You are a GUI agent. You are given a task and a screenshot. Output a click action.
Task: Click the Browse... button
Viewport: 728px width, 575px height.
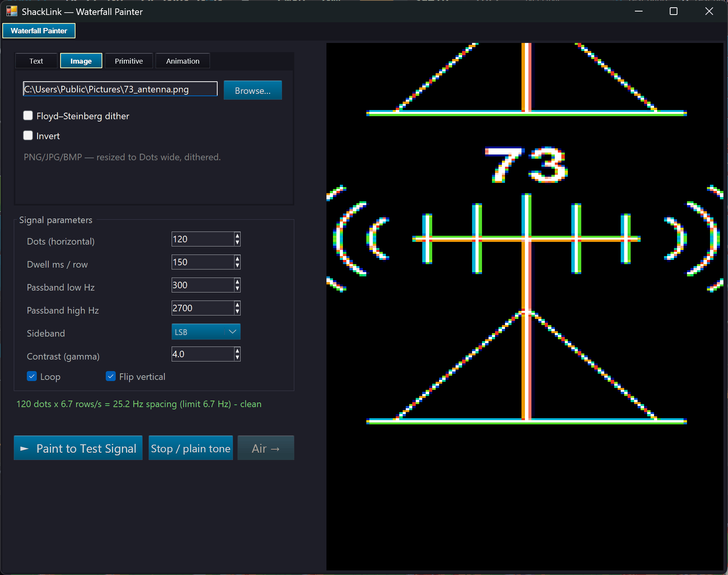tap(253, 90)
